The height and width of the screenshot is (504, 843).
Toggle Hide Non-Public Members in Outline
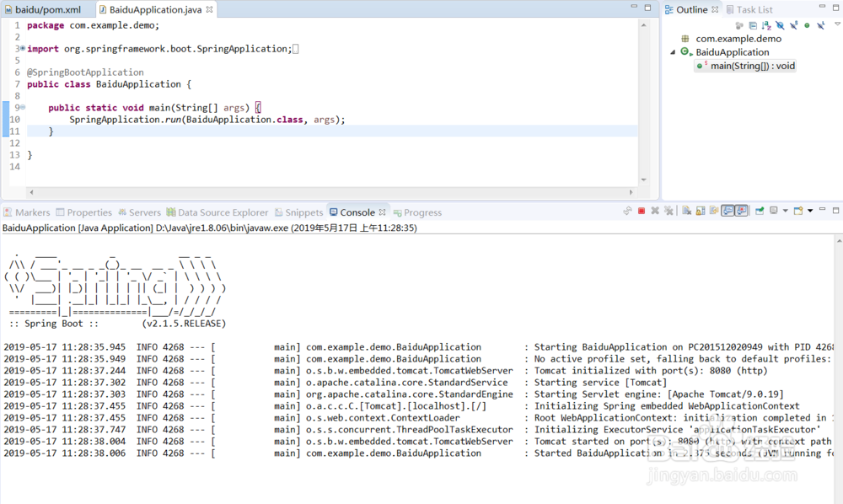(x=807, y=25)
